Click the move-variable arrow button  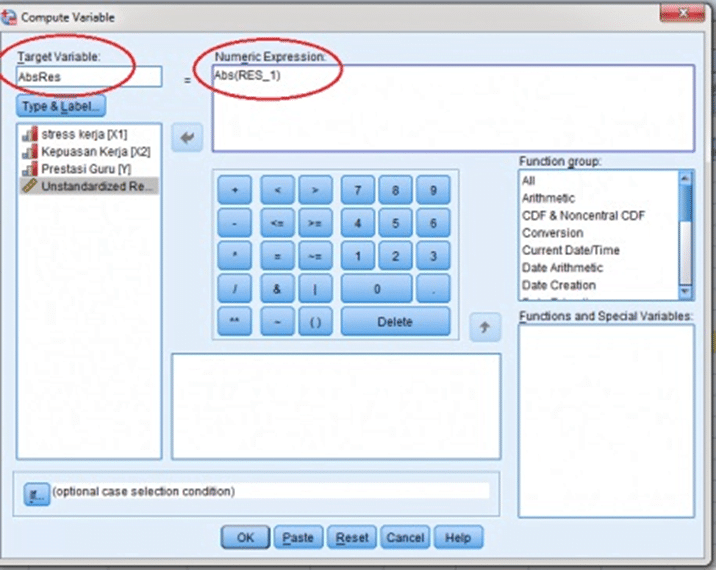click(187, 137)
